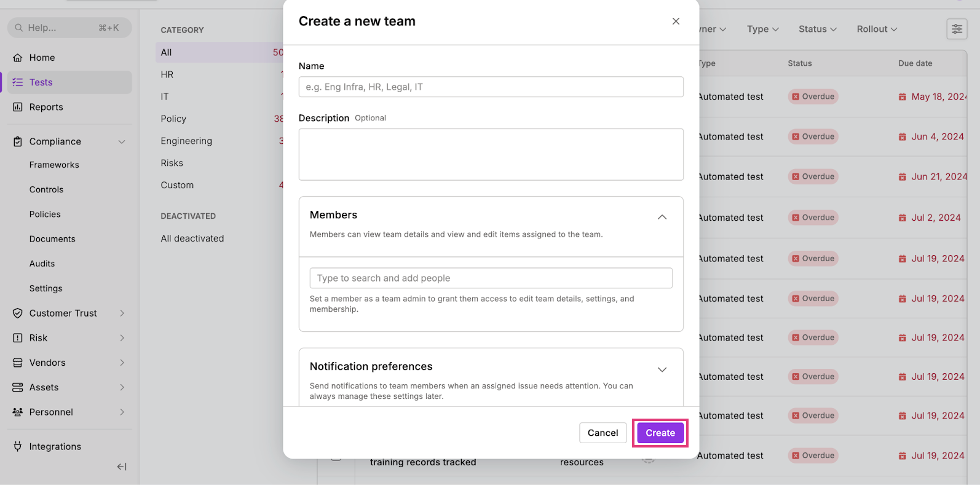Expand the Notification preferences section
Screen dimensions: 980x485
(662, 369)
